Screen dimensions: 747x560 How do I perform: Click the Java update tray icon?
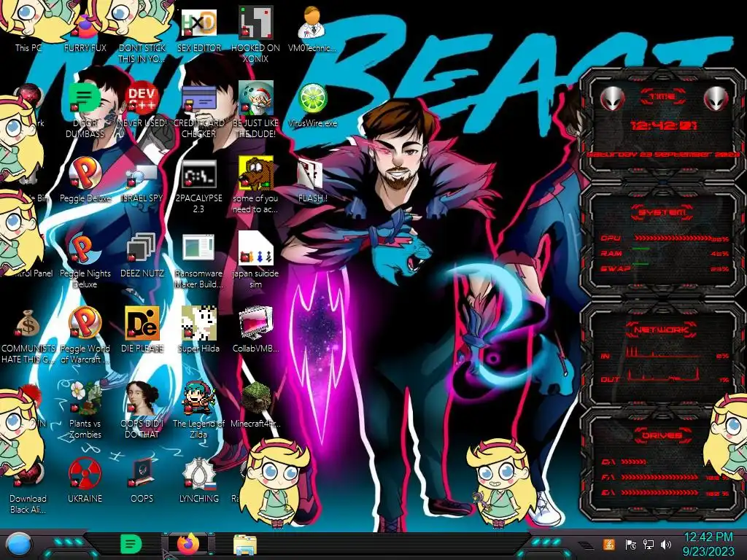coord(608,544)
